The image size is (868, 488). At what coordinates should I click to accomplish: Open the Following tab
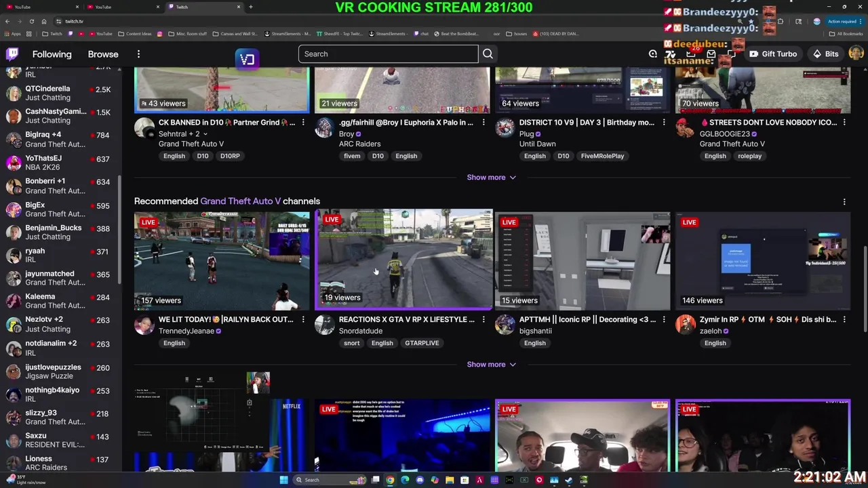click(52, 54)
